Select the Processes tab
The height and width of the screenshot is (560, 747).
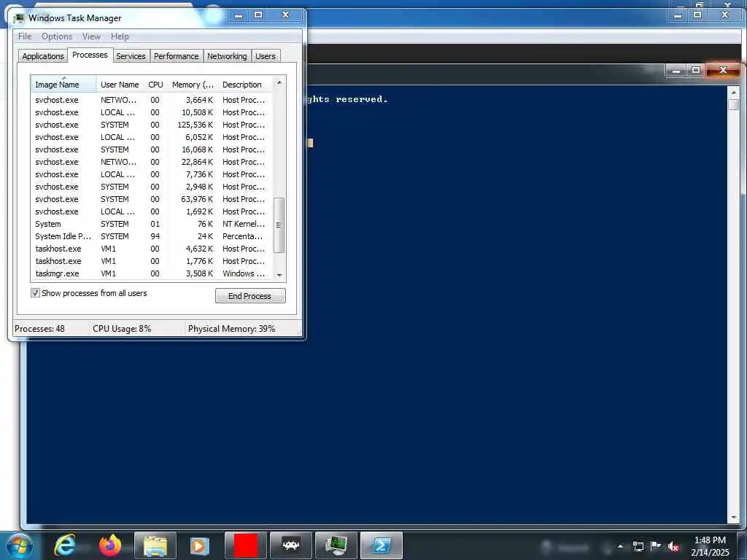click(90, 55)
